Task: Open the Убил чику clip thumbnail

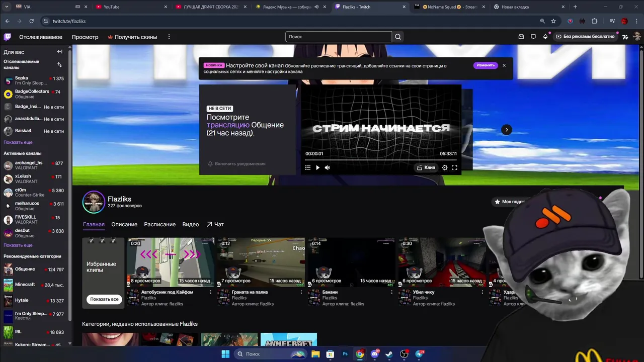Action: click(x=442, y=262)
